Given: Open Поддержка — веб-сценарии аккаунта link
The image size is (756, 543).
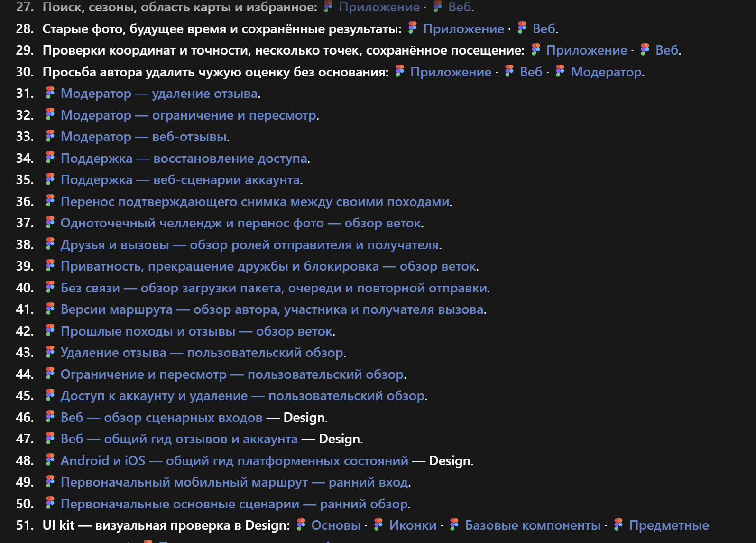Looking at the screenshot, I should pyautogui.click(x=180, y=180).
